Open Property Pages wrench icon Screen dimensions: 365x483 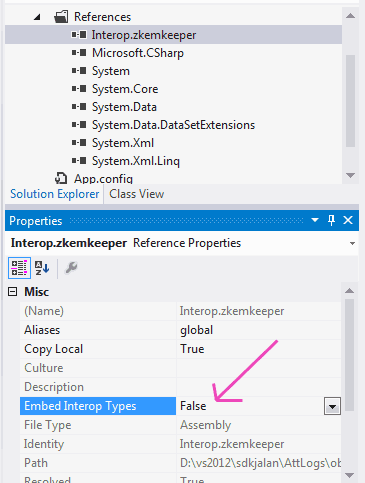point(71,268)
